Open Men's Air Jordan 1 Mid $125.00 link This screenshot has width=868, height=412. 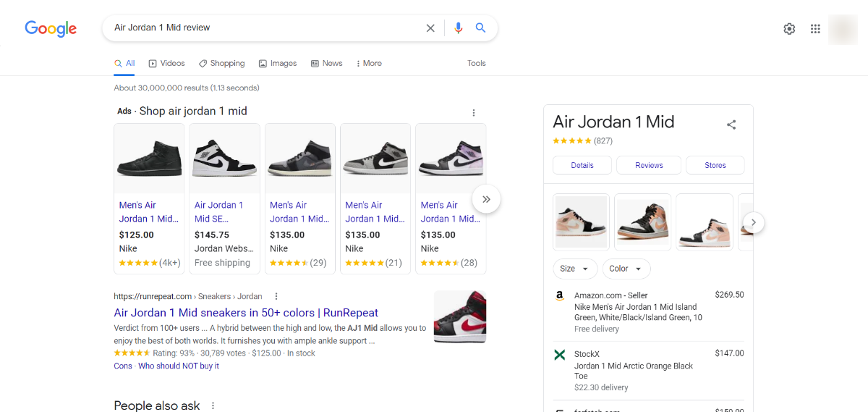pos(149,212)
